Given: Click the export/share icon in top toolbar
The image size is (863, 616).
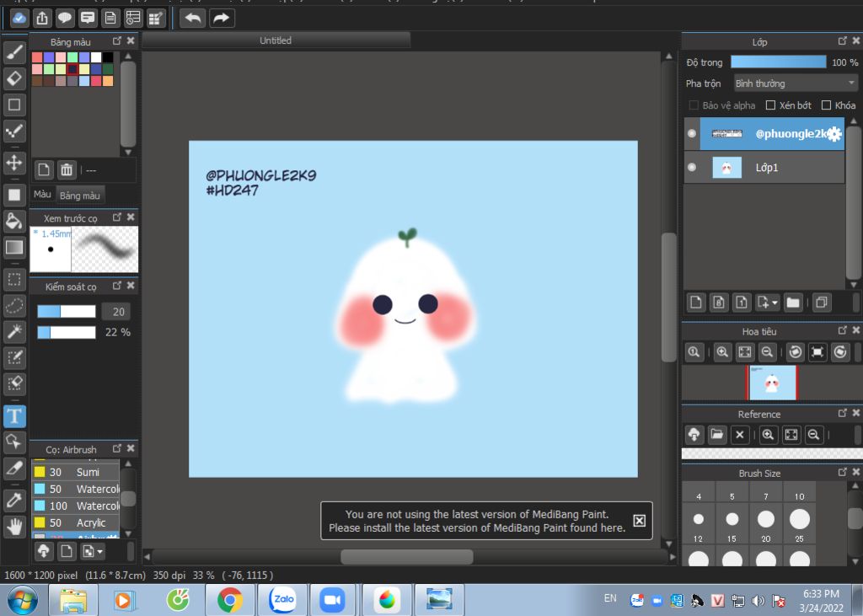Looking at the screenshot, I should [42, 19].
